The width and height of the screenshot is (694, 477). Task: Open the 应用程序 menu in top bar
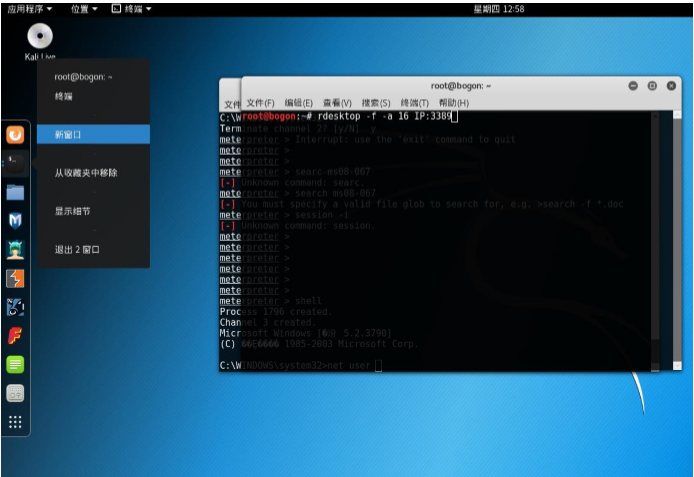tap(30, 9)
